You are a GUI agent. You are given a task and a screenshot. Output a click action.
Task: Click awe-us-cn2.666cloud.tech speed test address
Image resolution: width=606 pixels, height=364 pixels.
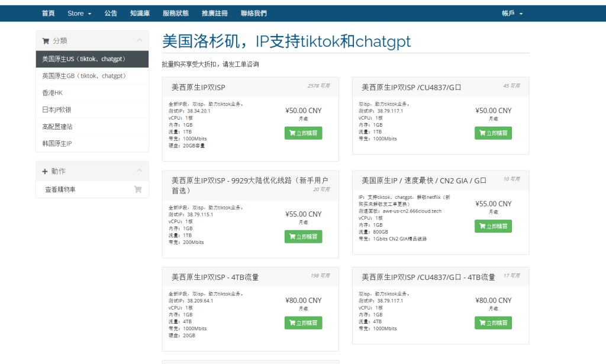tap(412, 211)
